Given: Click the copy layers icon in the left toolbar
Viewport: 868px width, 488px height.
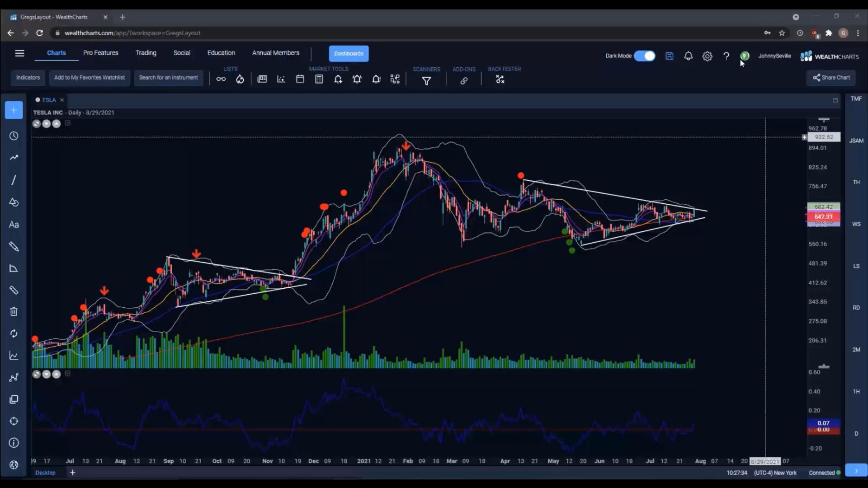Looking at the screenshot, I should [14, 399].
